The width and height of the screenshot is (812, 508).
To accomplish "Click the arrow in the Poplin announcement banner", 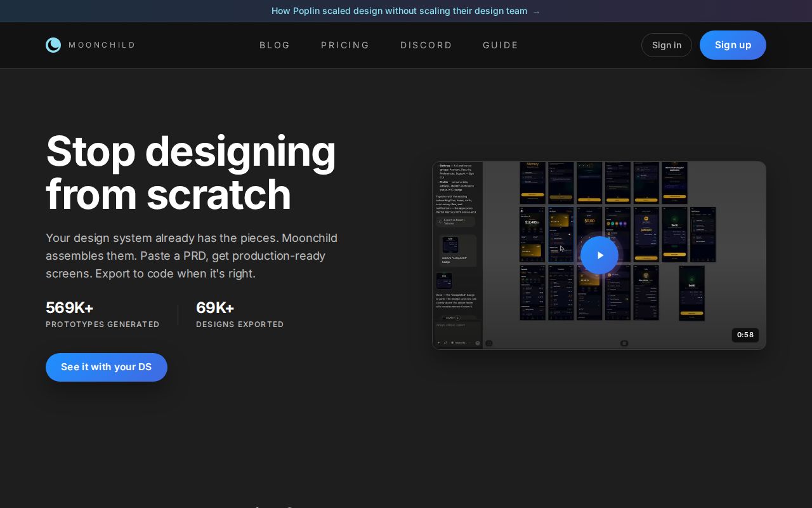I will click(537, 11).
